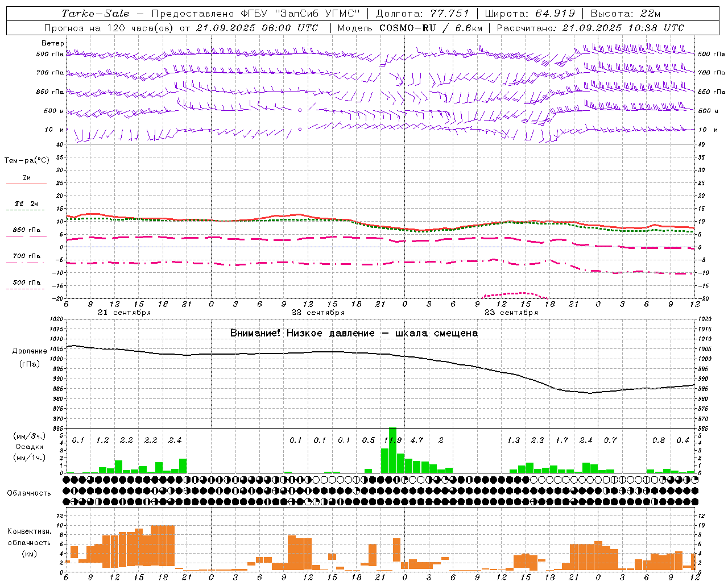Screen dimensions: 728x582
Task: Click the (мм/3ч.) units label
Action: pyautogui.click(x=29, y=436)
